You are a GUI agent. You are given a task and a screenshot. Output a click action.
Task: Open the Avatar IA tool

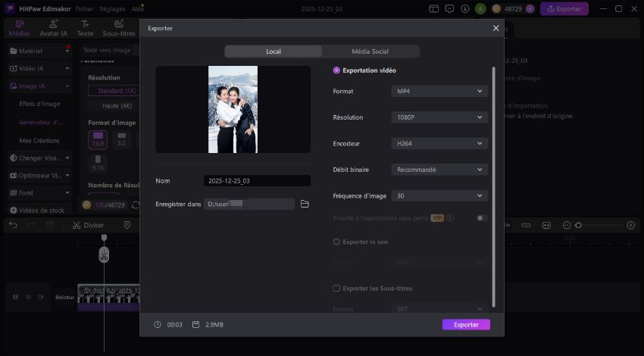[x=53, y=28]
